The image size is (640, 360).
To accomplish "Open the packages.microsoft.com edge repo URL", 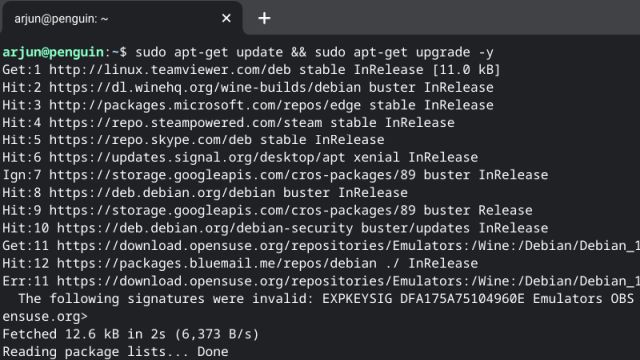I will 205,105.
